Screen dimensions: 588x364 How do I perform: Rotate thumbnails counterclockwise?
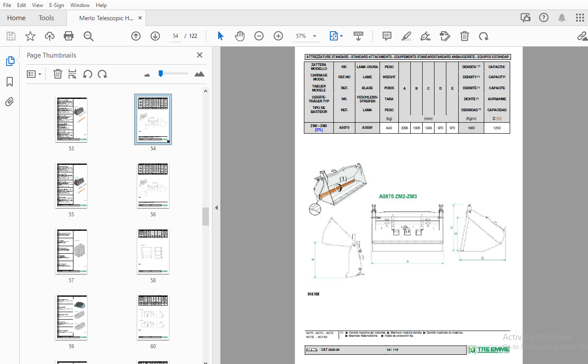tap(88, 74)
